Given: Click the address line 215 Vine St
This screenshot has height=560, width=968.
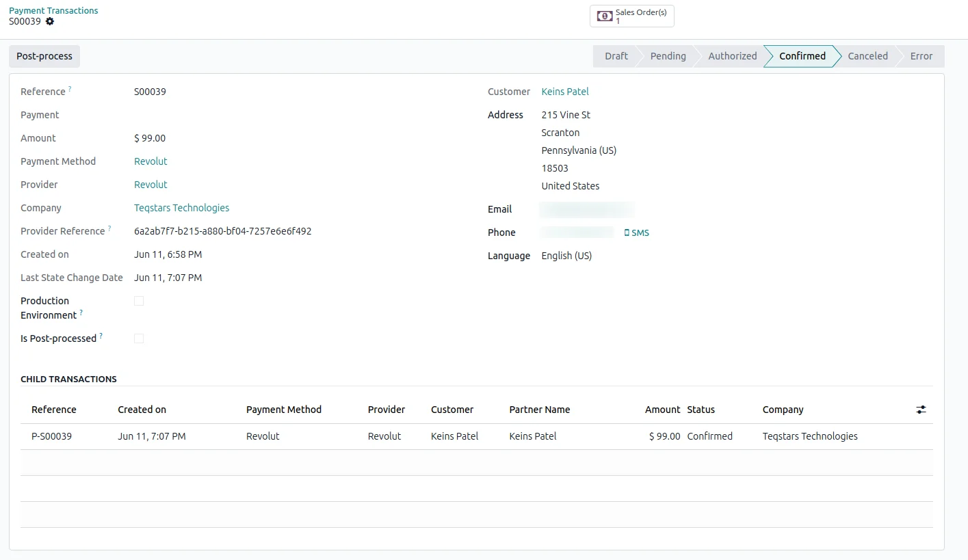Looking at the screenshot, I should [566, 115].
